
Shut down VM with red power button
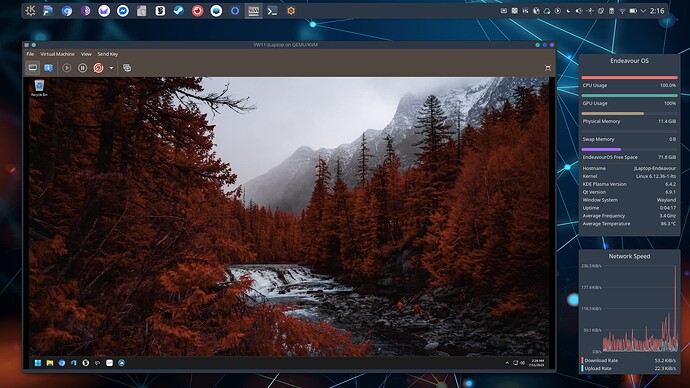point(99,68)
